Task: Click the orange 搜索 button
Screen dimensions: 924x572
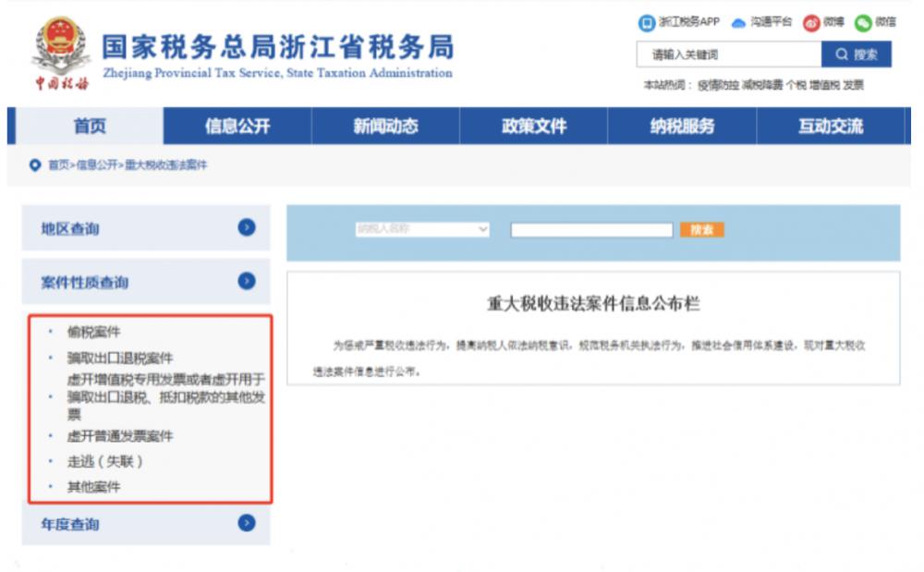Action: tap(701, 229)
